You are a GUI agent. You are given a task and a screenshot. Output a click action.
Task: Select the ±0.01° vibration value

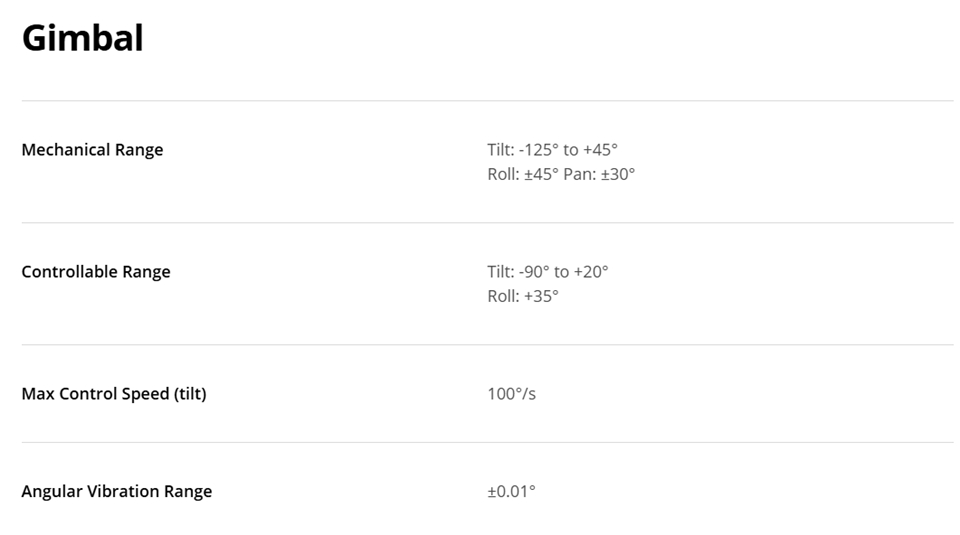511,492
